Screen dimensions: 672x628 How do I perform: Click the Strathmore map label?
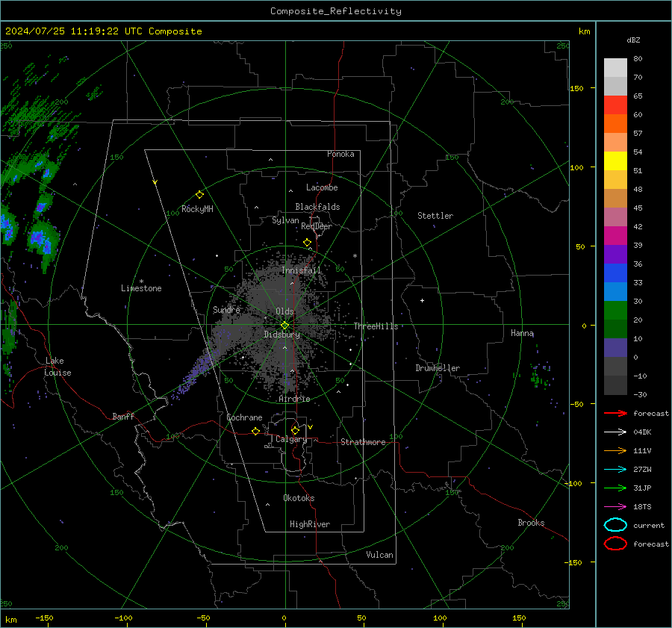363,442
